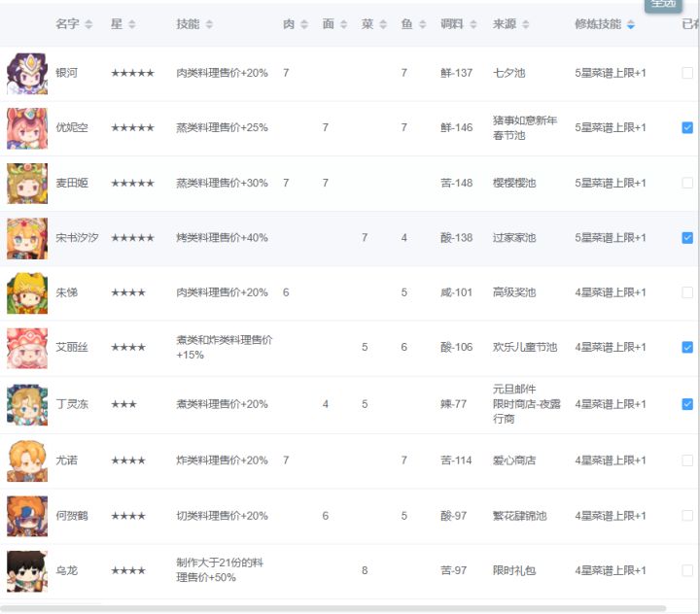Viewport: 700px width, 614px height.
Task: Click the horizontal scrollbar at bottom
Action: click(333, 608)
